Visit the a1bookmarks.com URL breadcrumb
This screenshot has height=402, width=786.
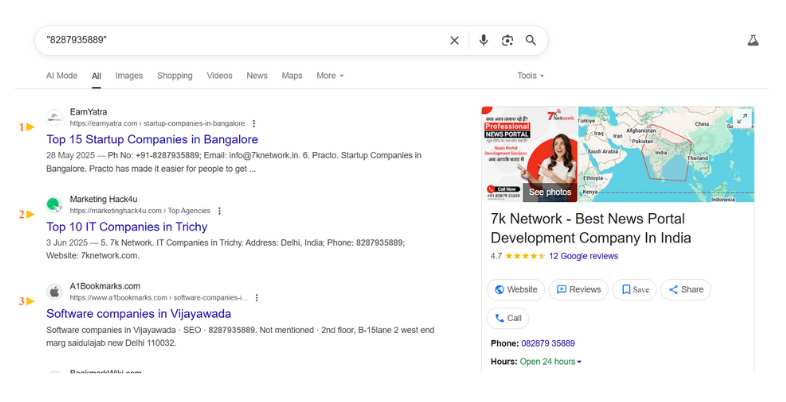point(158,298)
